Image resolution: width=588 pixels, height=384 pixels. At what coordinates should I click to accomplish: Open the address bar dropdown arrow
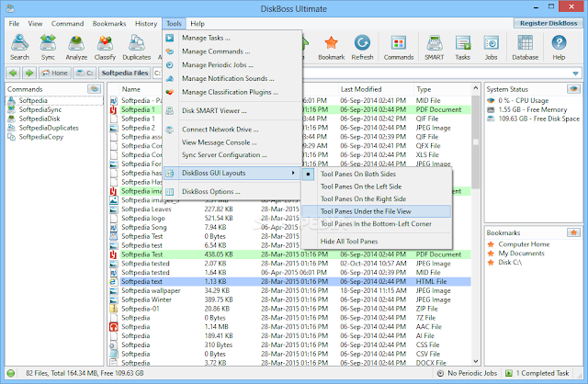tap(575, 73)
